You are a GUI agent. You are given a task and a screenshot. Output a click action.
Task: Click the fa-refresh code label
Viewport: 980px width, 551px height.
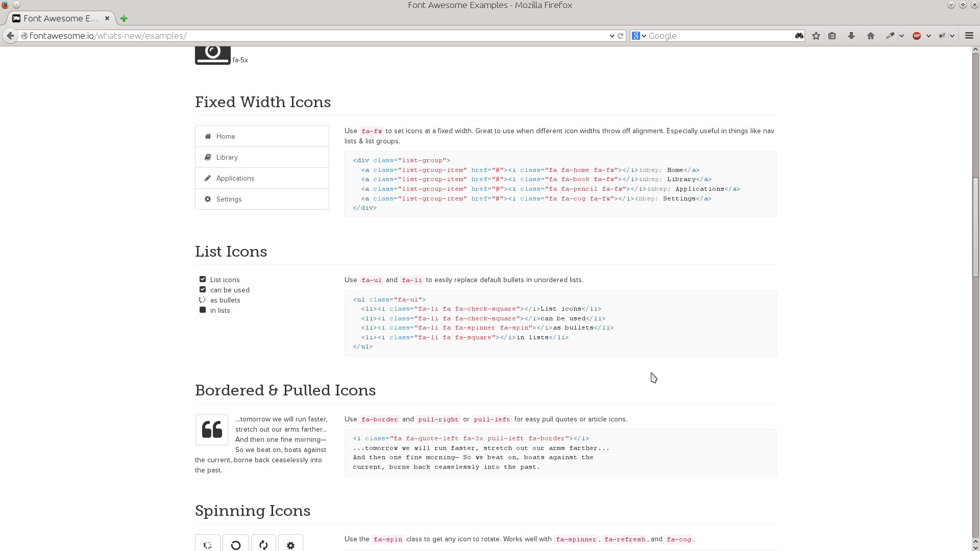pos(625,539)
